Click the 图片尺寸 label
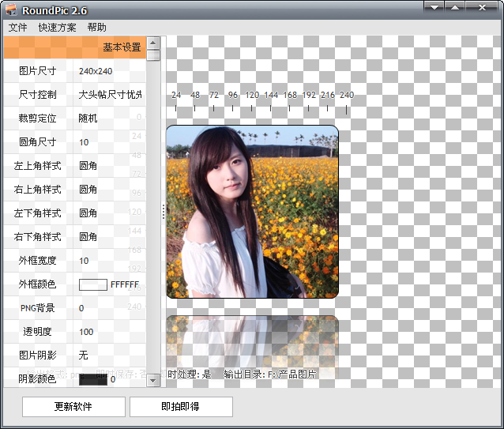 tap(38, 71)
